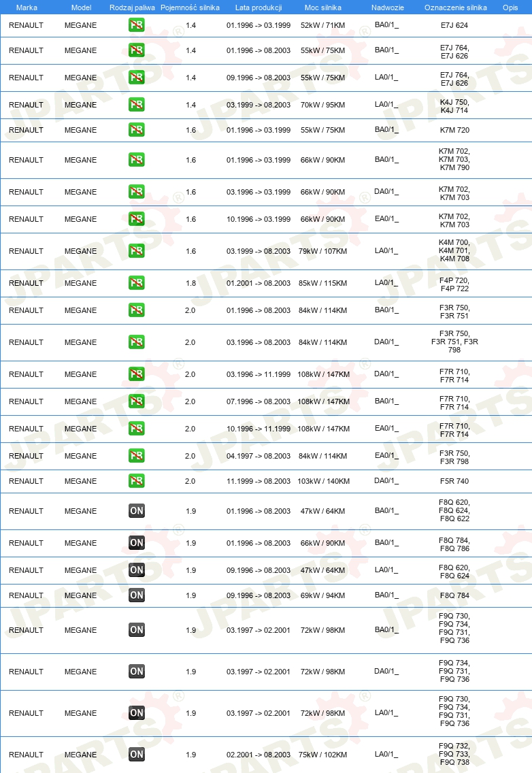
Task: Click diesel ON icon for 72kW LA0/1_ row
Action: pos(137,712)
